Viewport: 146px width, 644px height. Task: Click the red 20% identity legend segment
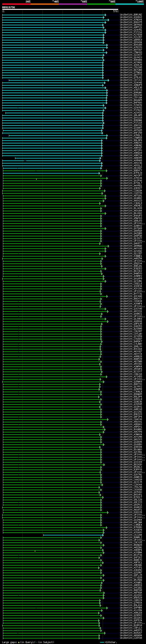point(16,4)
